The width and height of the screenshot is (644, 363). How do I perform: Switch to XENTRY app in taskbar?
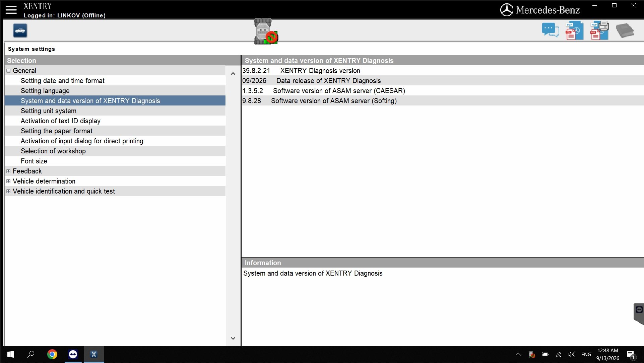point(94,354)
